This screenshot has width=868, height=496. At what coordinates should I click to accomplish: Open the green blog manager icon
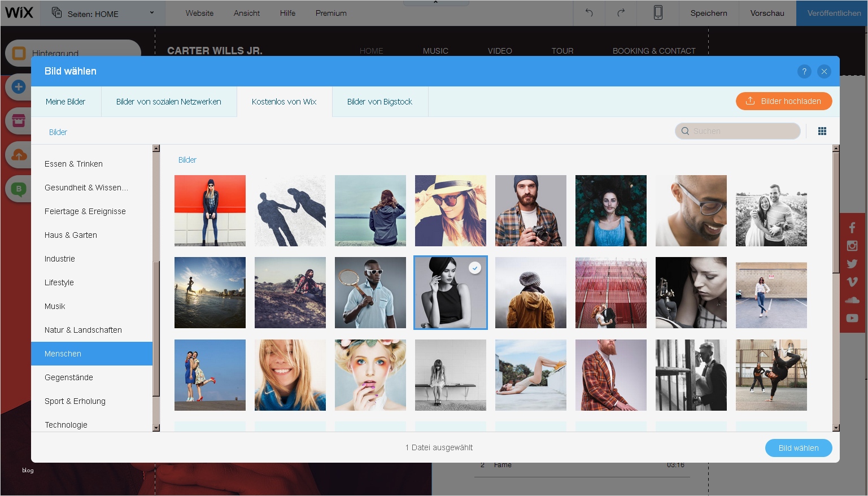coord(19,189)
